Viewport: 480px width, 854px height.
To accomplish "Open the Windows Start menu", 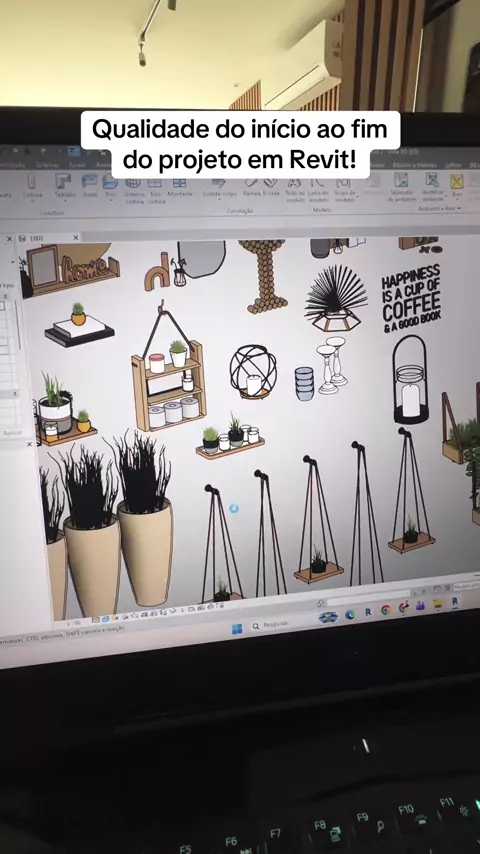I will [237, 629].
